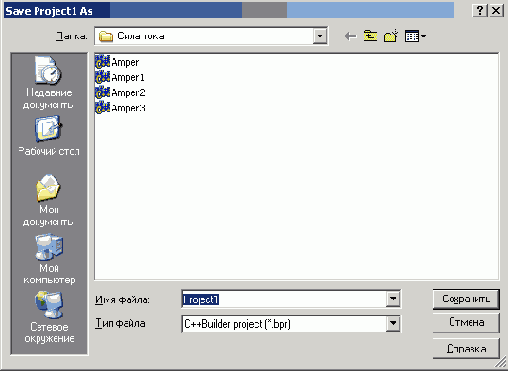
Task: Click the dialog resize grip corner
Action: click(501, 362)
